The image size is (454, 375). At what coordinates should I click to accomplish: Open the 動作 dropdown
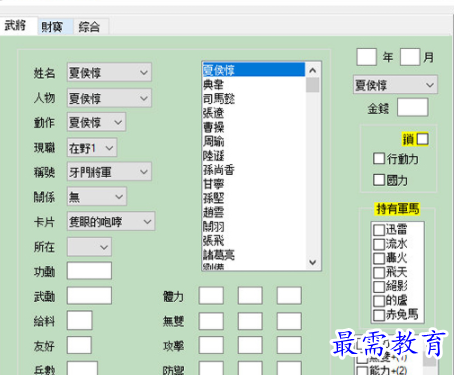point(96,122)
